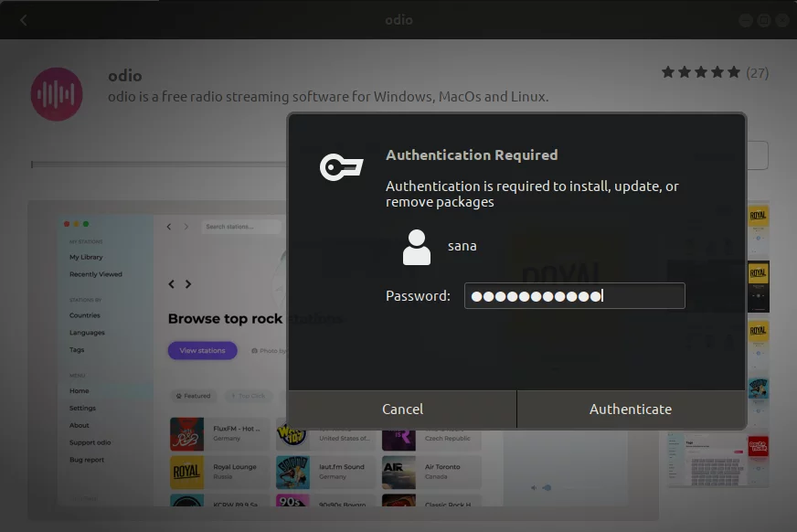Click the Search stations field

241,227
